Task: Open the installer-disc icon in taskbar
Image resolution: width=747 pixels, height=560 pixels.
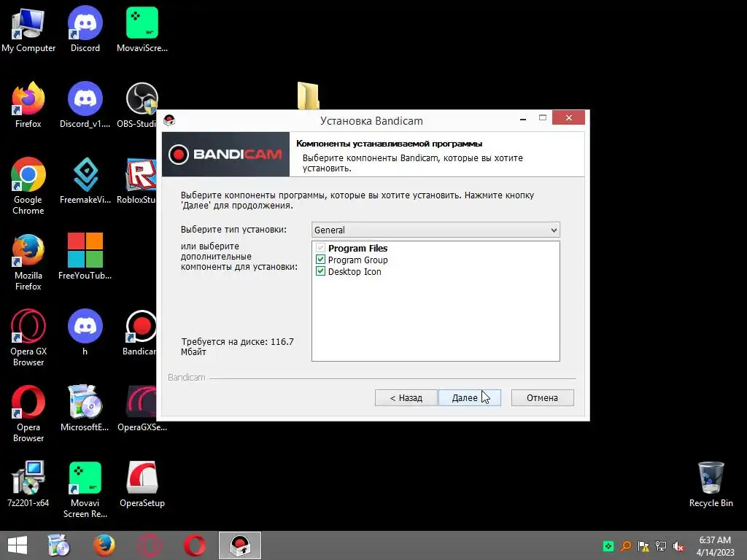Action: [59, 545]
